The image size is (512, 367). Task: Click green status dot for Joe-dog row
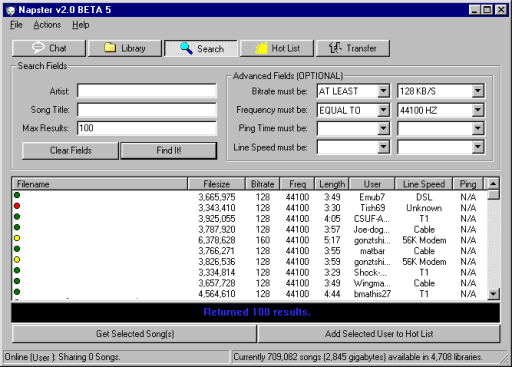click(x=17, y=227)
